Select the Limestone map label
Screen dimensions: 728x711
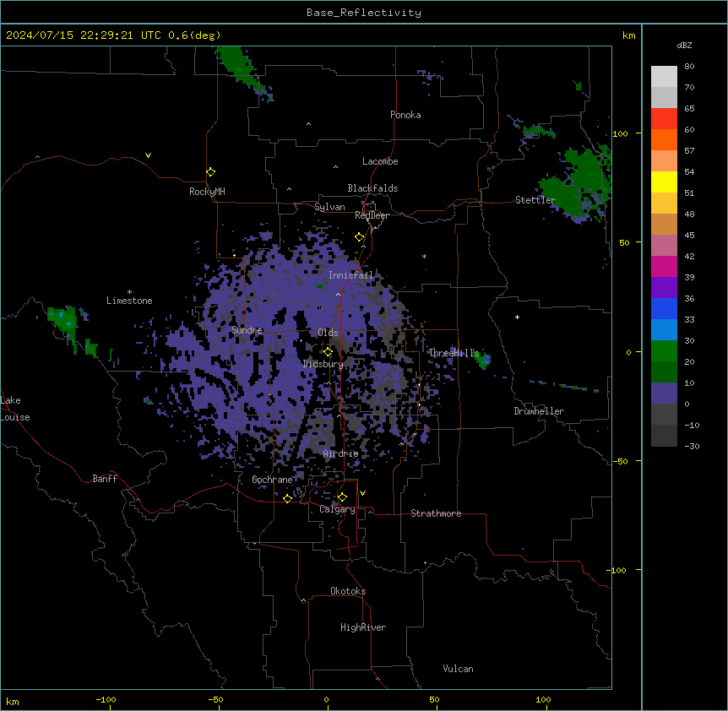tap(129, 301)
